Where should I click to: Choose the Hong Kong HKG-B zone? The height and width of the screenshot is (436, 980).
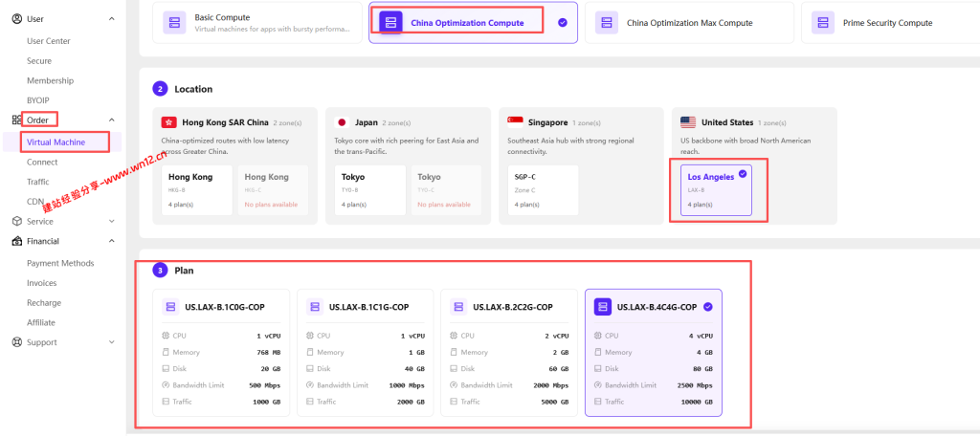(x=197, y=190)
